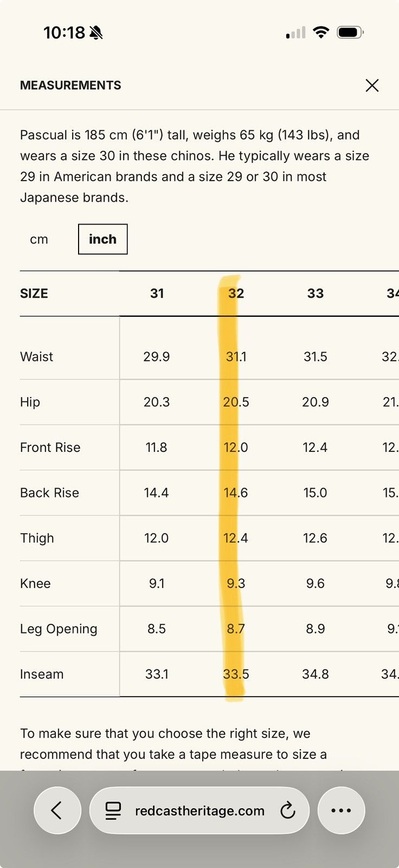Tap the redcastheritage.com address field

(x=200, y=810)
